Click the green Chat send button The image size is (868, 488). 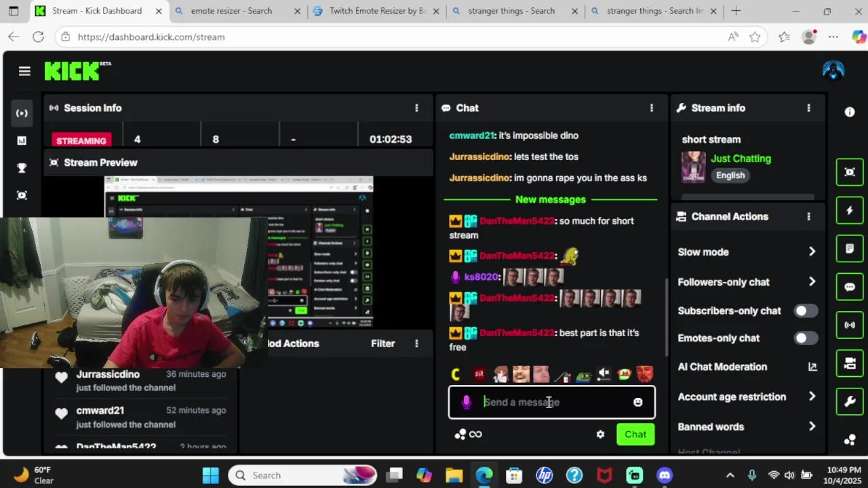pyautogui.click(x=635, y=434)
